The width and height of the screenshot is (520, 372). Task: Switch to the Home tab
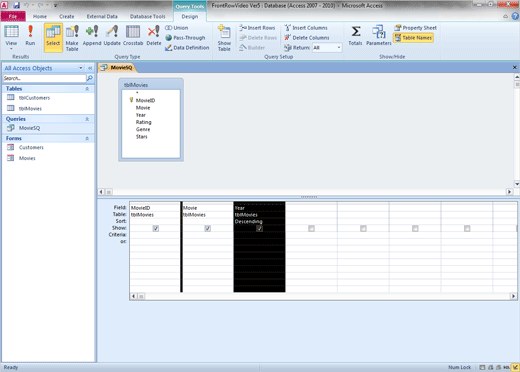40,16
